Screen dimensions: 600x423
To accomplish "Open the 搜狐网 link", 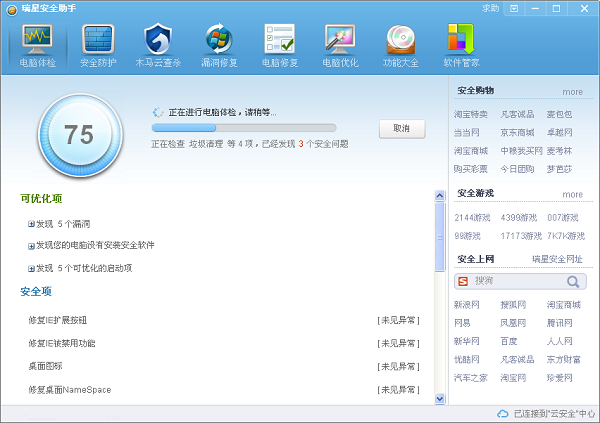I will pos(513,305).
